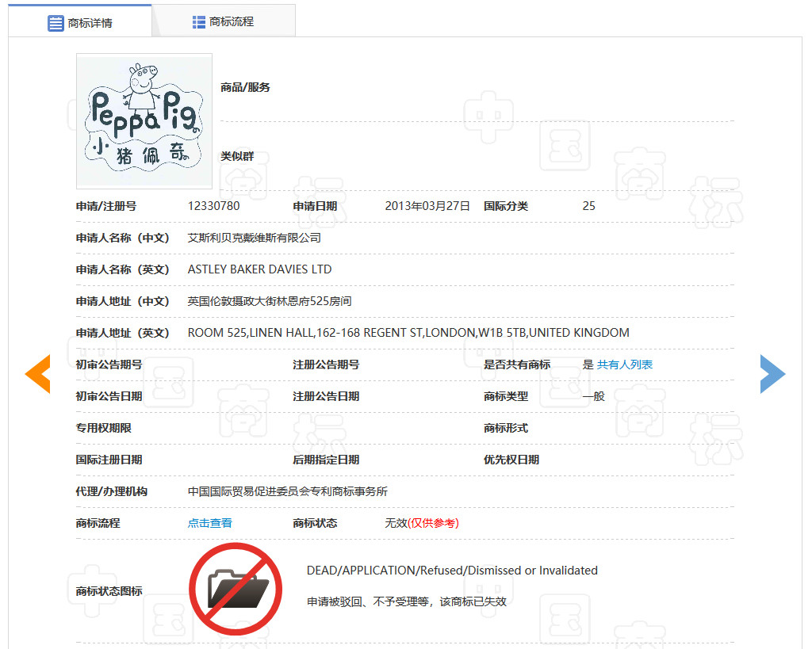
Task: Select registration number 12330780
Action: point(213,206)
